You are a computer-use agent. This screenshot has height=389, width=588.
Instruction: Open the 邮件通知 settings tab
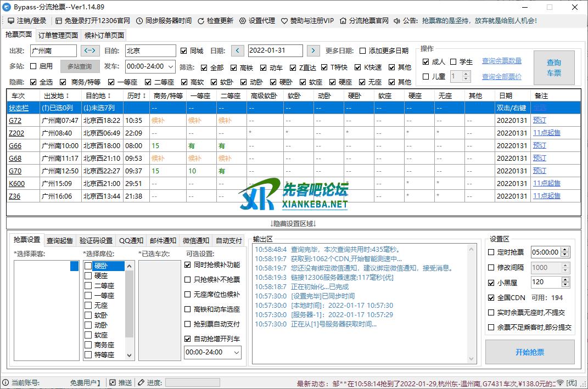click(164, 240)
